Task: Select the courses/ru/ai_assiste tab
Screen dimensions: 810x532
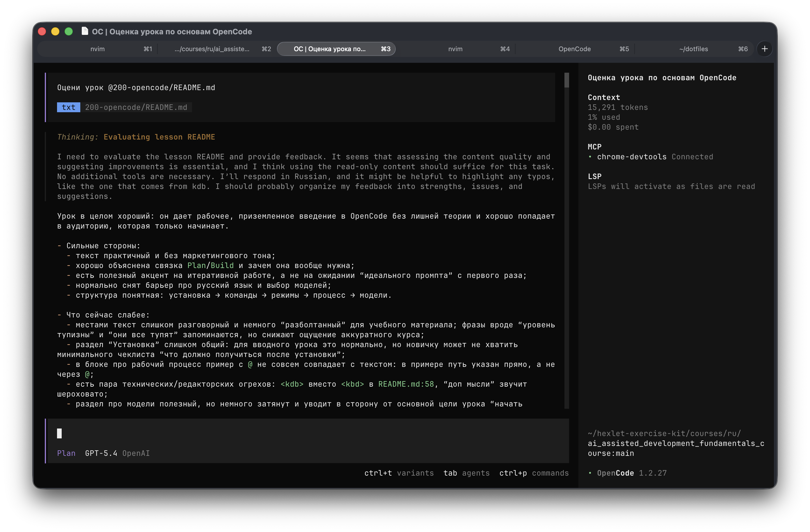Action: coord(212,49)
